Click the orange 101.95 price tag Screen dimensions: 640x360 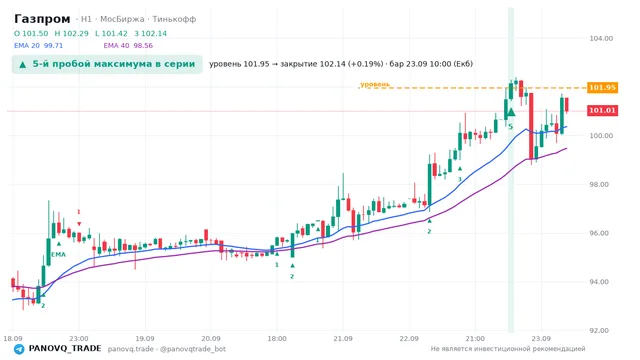click(x=602, y=87)
